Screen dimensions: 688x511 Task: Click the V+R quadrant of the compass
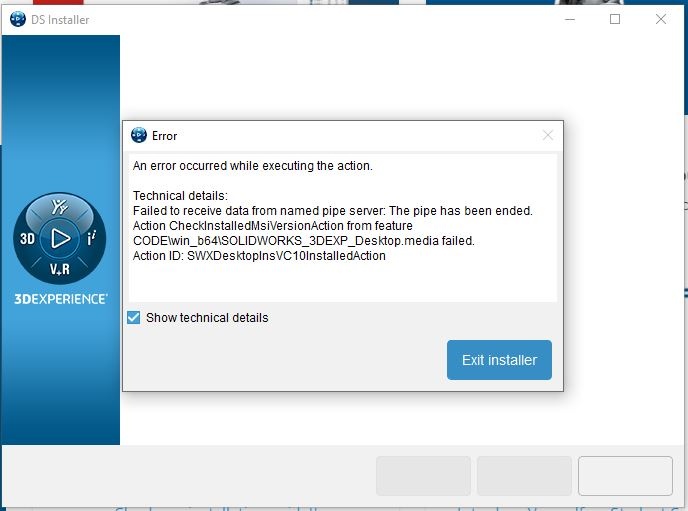[60, 269]
